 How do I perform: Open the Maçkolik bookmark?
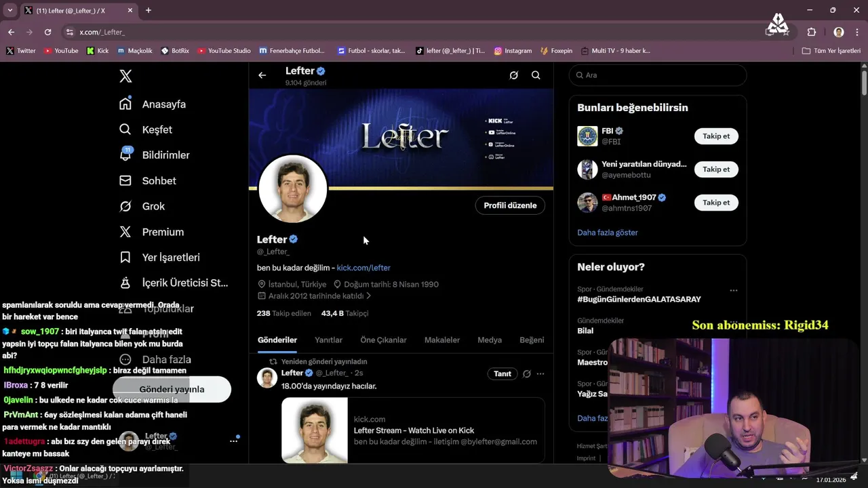point(135,51)
